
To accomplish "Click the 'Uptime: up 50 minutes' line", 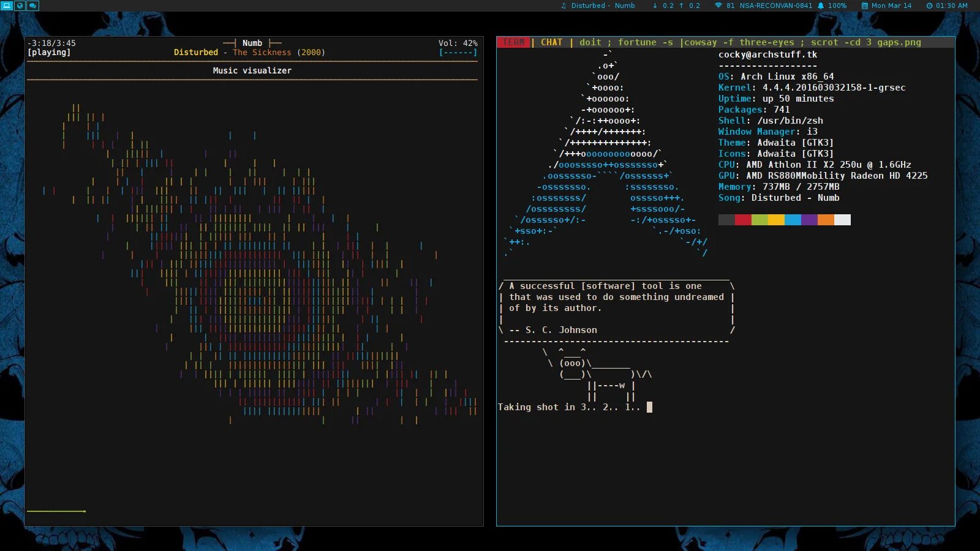I will [776, 99].
